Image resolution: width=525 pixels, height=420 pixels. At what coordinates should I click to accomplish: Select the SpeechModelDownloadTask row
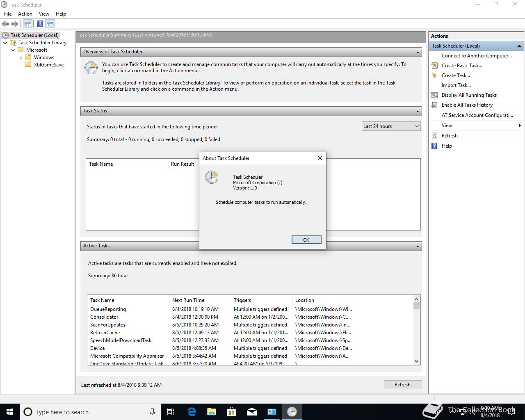click(x=221, y=340)
